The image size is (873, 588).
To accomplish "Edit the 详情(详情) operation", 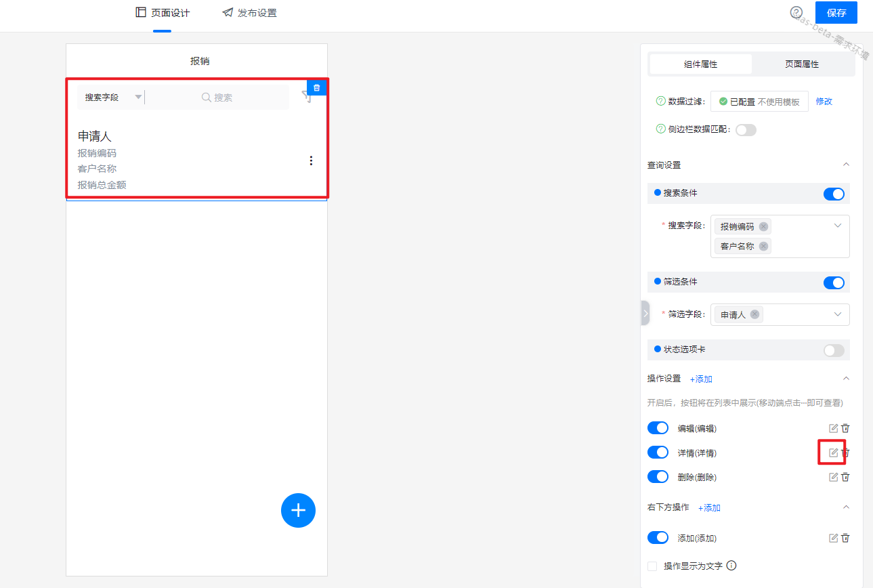I will tap(834, 453).
